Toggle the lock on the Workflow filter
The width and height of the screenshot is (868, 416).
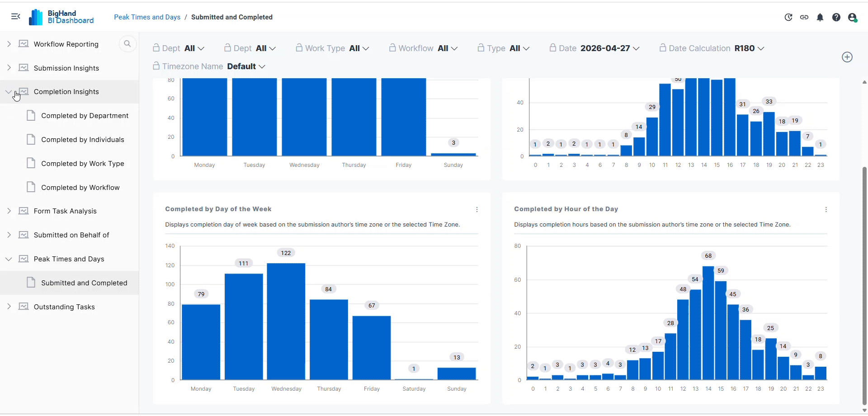coord(392,47)
